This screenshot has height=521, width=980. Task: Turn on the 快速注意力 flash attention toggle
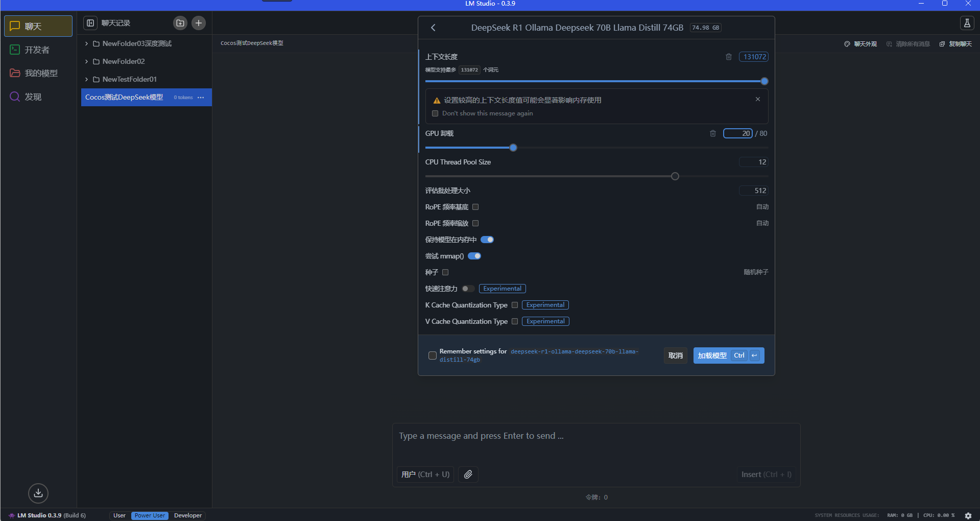468,289
